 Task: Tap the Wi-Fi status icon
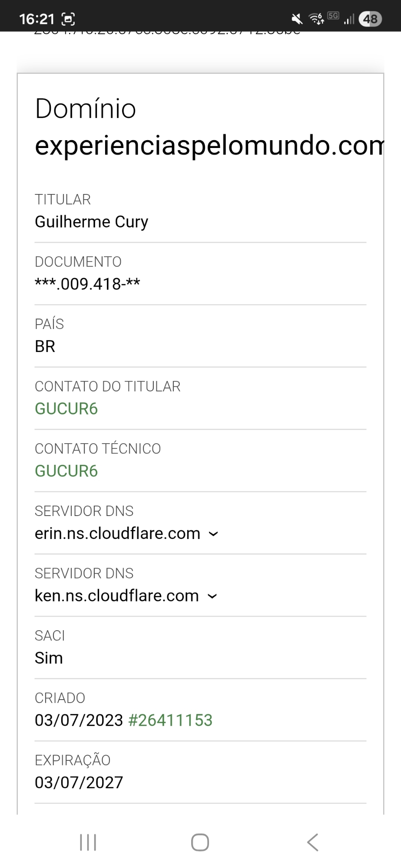click(316, 19)
